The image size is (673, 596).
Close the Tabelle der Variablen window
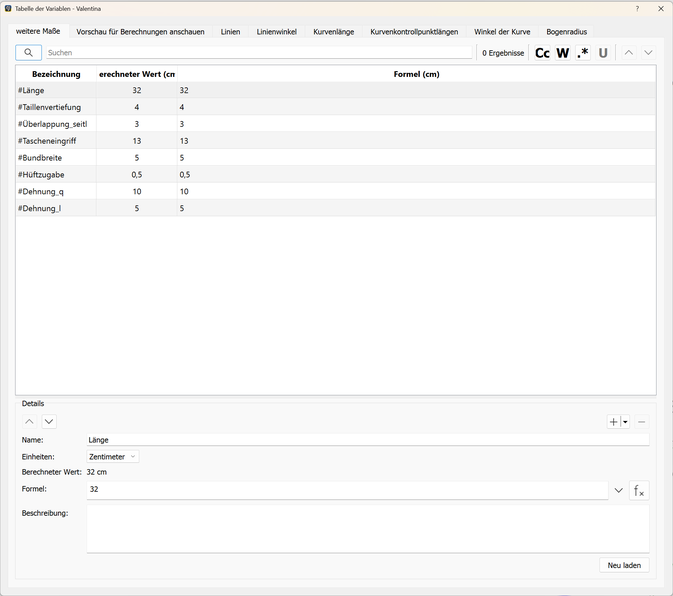click(x=661, y=9)
